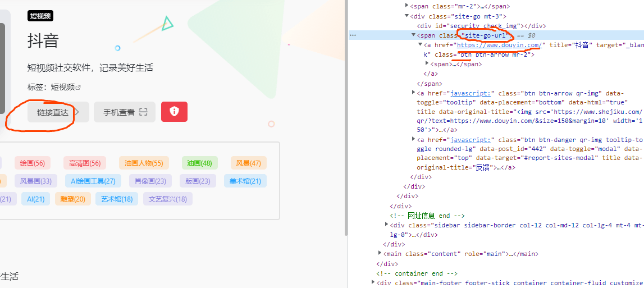Viewport: 644px width, 288px height.
Task: Select the 肖像画(23) tag
Action: 150,181
